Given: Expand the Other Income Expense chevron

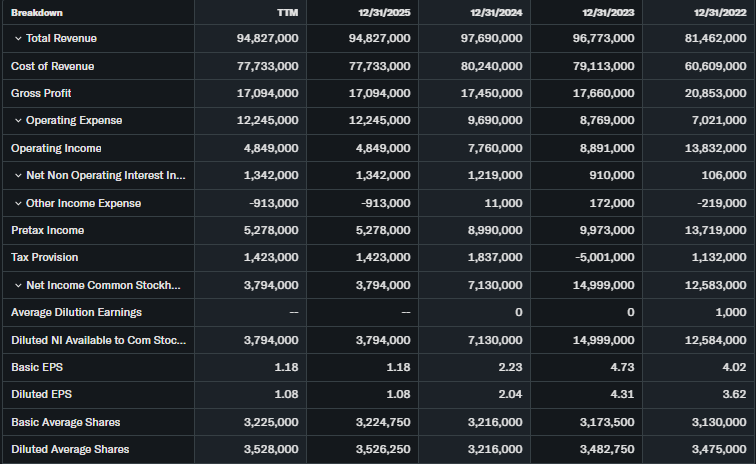Looking at the screenshot, I should click(x=18, y=203).
